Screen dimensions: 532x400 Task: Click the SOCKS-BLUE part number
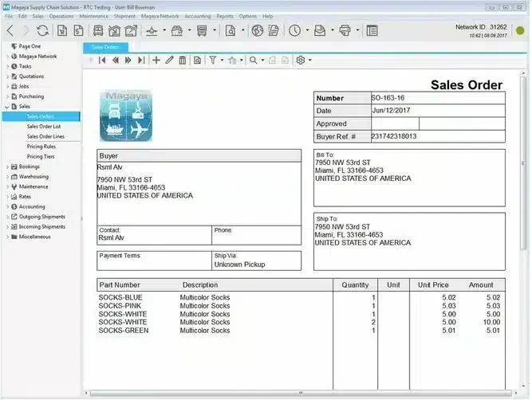pos(120,298)
